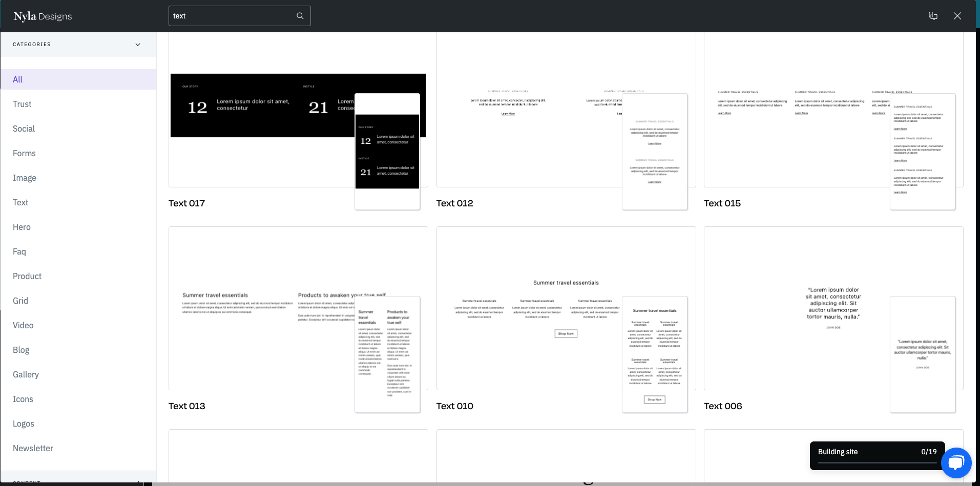Browse the Logos category
This screenshot has width=980, height=486.
[78, 424]
